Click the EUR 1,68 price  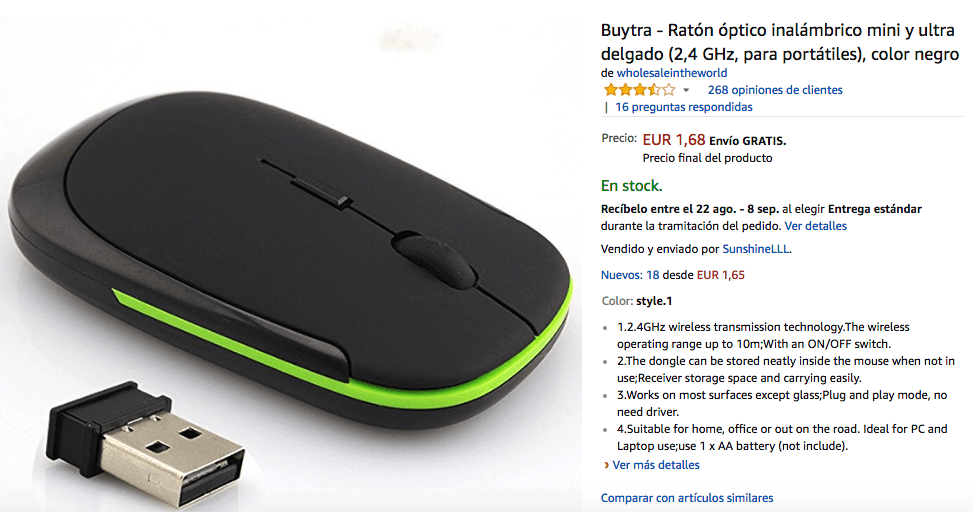(674, 140)
